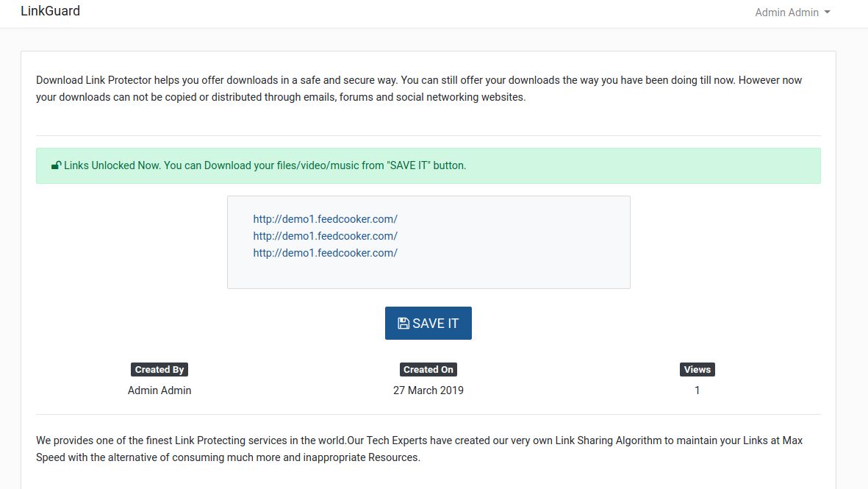Click the finest Link Protecting services paragraph
Viewport: 868px width, 489px height.
click(419, 449)
